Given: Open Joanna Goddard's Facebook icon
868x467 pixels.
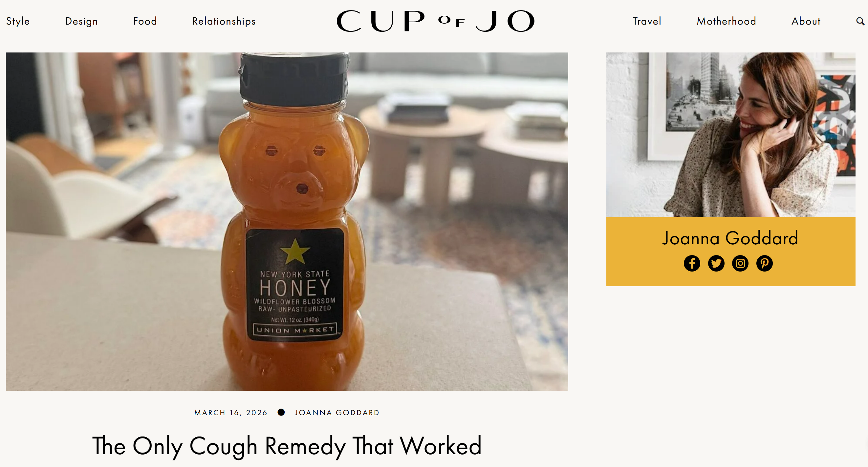Looking at the screenshot, I should coord(692,263).
